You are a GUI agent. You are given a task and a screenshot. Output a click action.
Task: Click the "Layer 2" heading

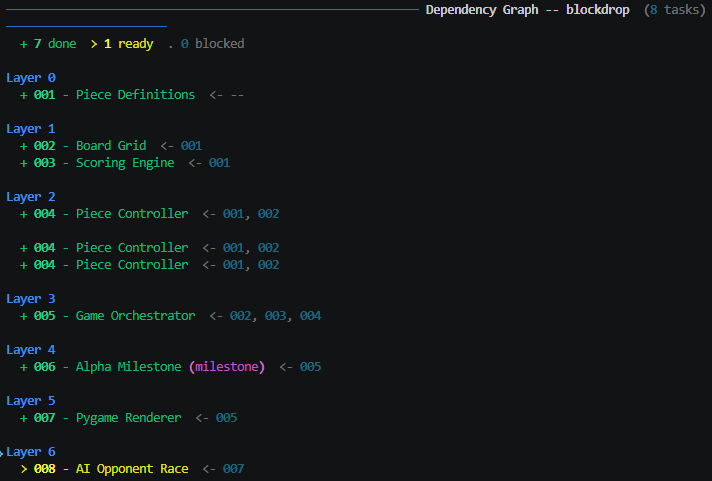(x=31, y=197)
